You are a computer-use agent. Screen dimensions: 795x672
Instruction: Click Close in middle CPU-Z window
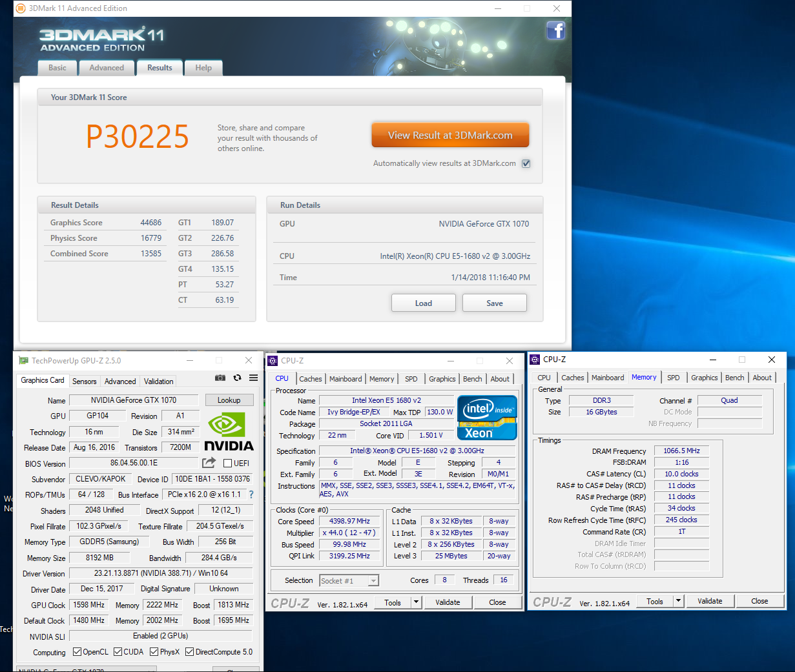(x=498, y=602)
